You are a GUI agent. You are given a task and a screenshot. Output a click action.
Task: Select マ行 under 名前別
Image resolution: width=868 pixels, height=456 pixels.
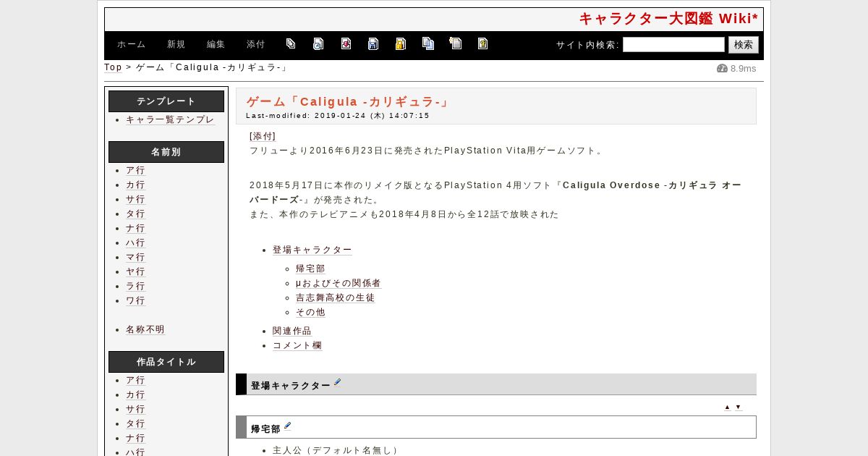(x=135, y=257)
